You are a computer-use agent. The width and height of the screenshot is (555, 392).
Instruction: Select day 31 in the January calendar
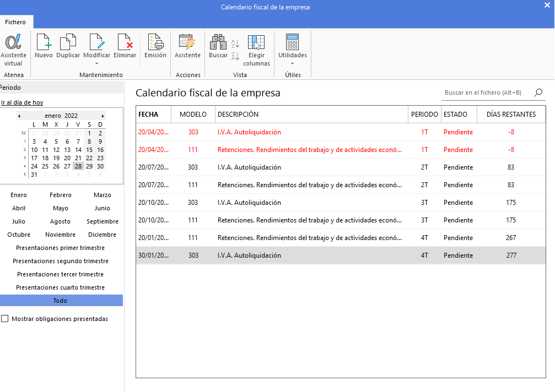[x=34, y=175]
